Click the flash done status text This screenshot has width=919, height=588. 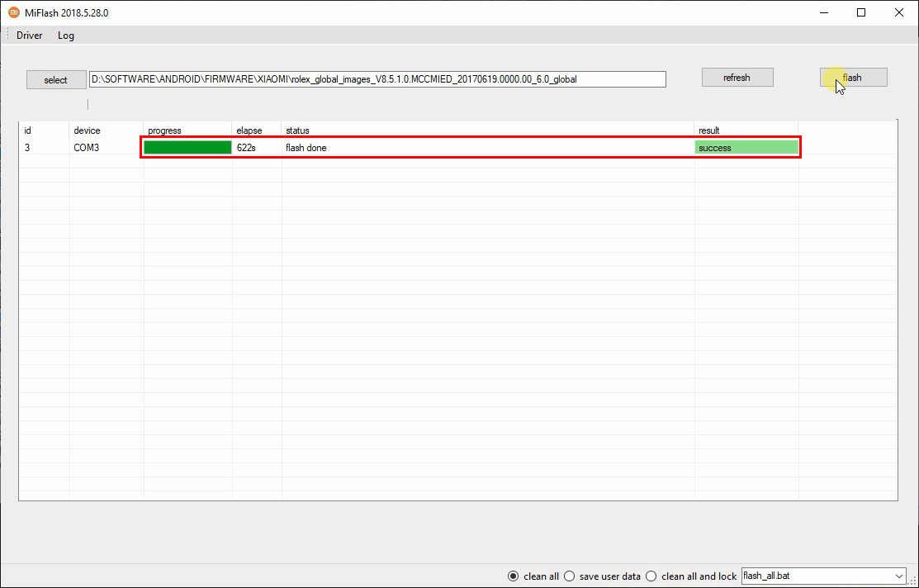point(306,148)
